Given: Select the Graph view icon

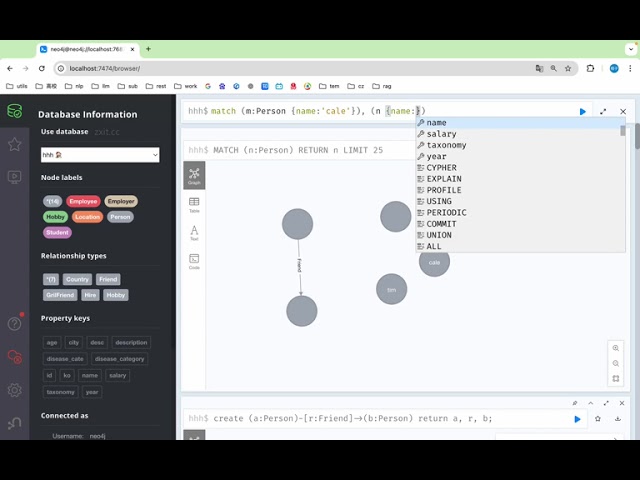Looking at the screenshot, I should pyautogui.click(x=194, y=176).
